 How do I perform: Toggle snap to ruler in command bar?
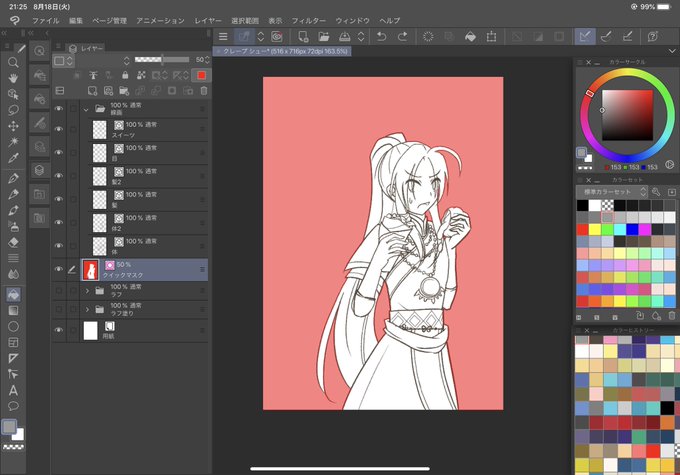pos(585,37)
